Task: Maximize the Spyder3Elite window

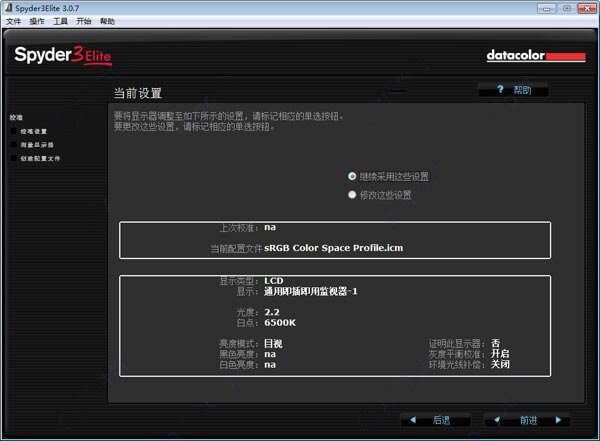Action: [x=566, y=8]
